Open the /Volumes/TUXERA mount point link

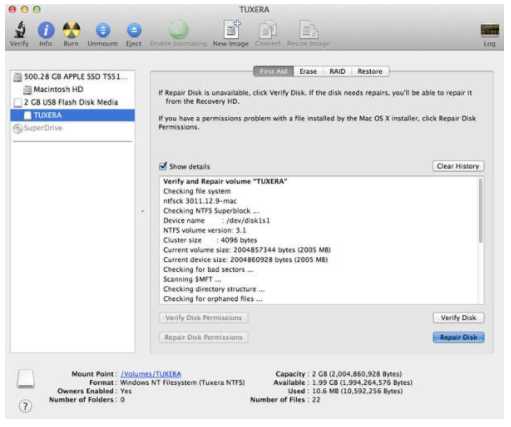pyautogui.click(x=151, y=374)
